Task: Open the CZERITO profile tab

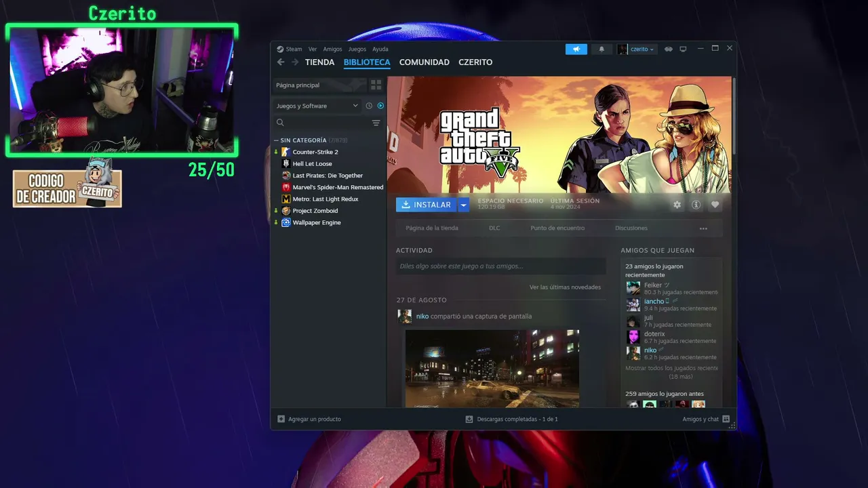Action: coord(475,62)
